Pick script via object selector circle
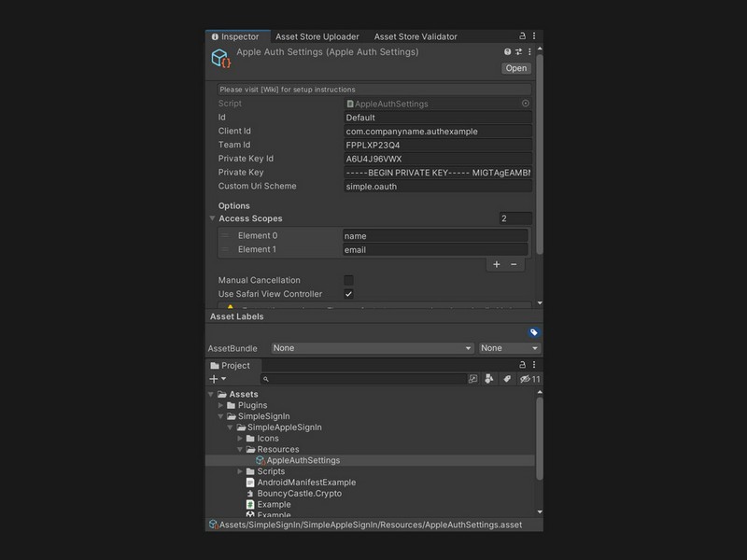 (x=525, y=104)
